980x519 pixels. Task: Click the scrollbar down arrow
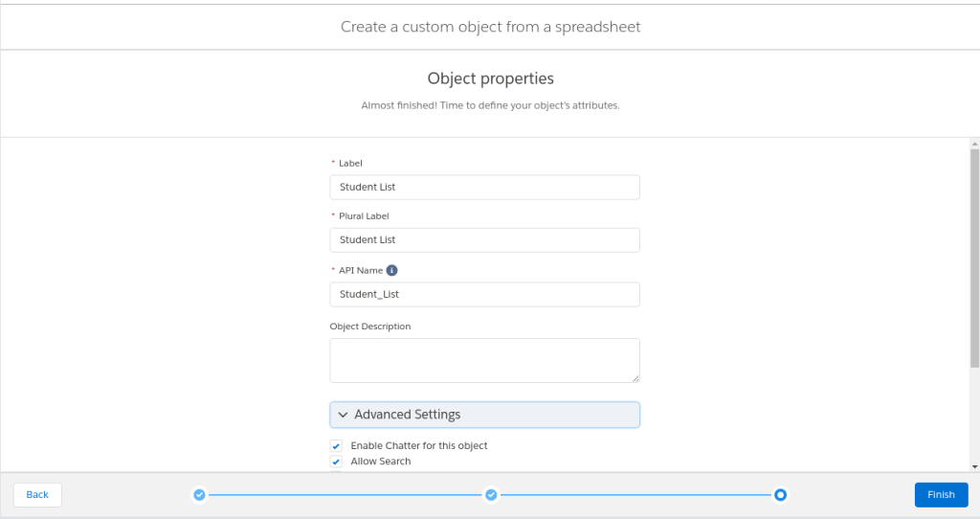(974, 465)
